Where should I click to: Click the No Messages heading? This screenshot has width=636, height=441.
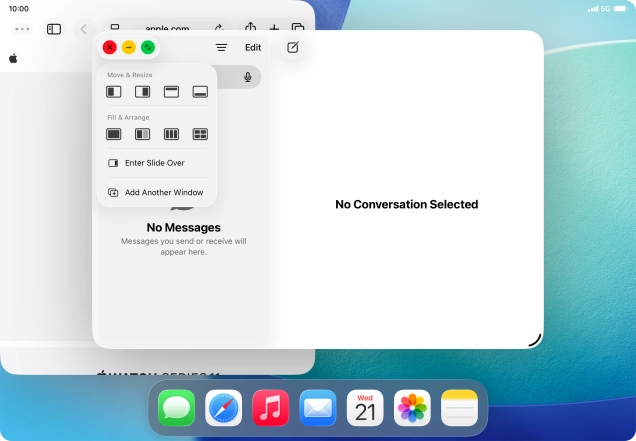(184, 228)
